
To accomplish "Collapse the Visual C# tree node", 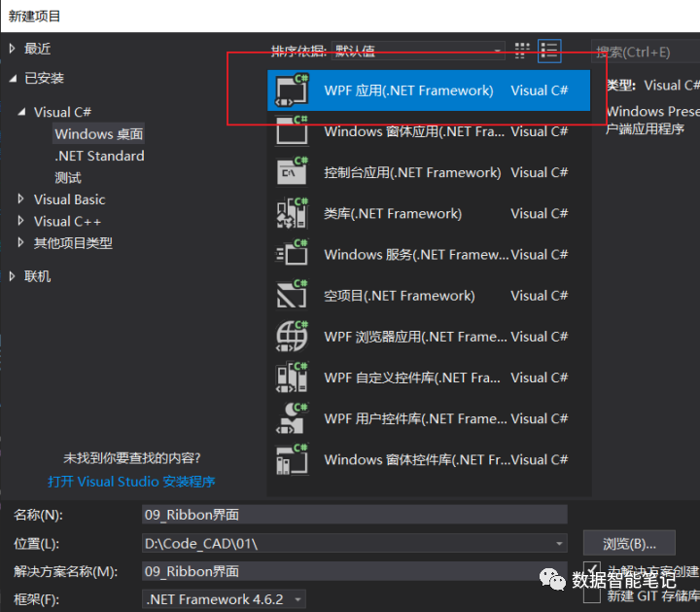I will 21,112.
